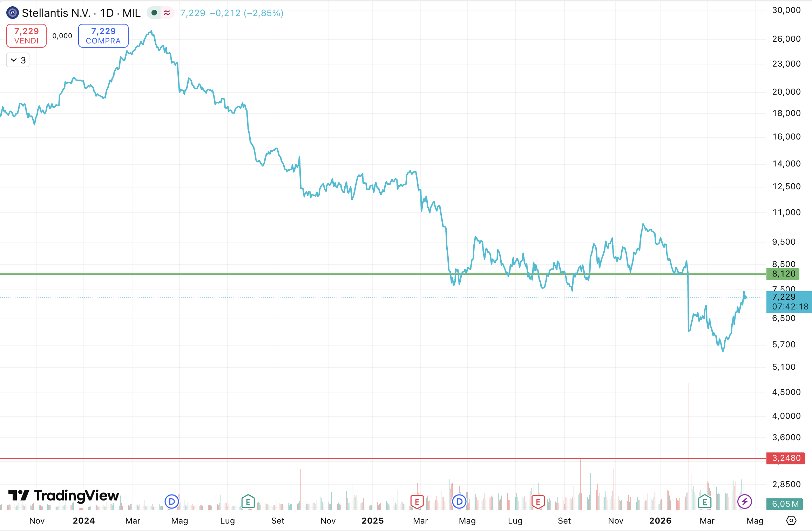
Task: Open chart settings hexagon gear icon
Action: [791, 520]
